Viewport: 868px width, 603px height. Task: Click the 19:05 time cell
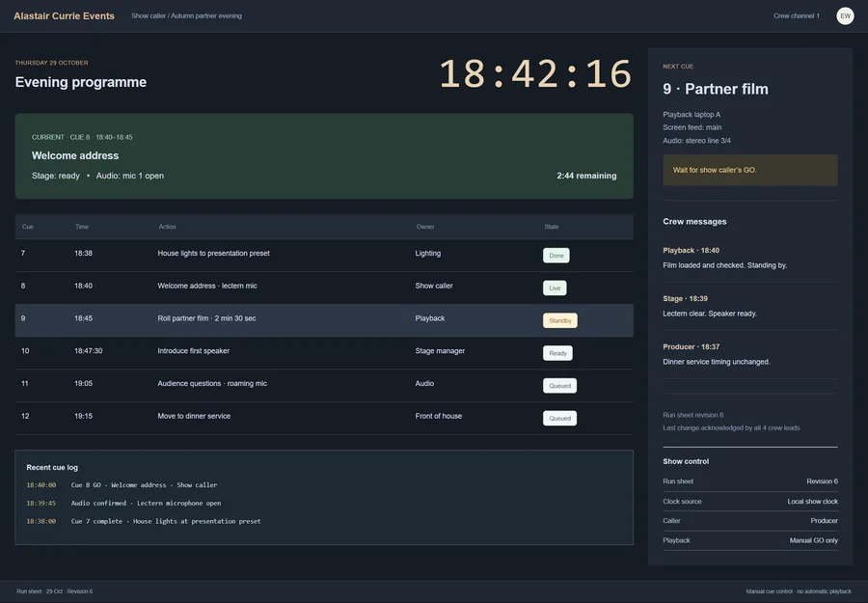[83, 384]
